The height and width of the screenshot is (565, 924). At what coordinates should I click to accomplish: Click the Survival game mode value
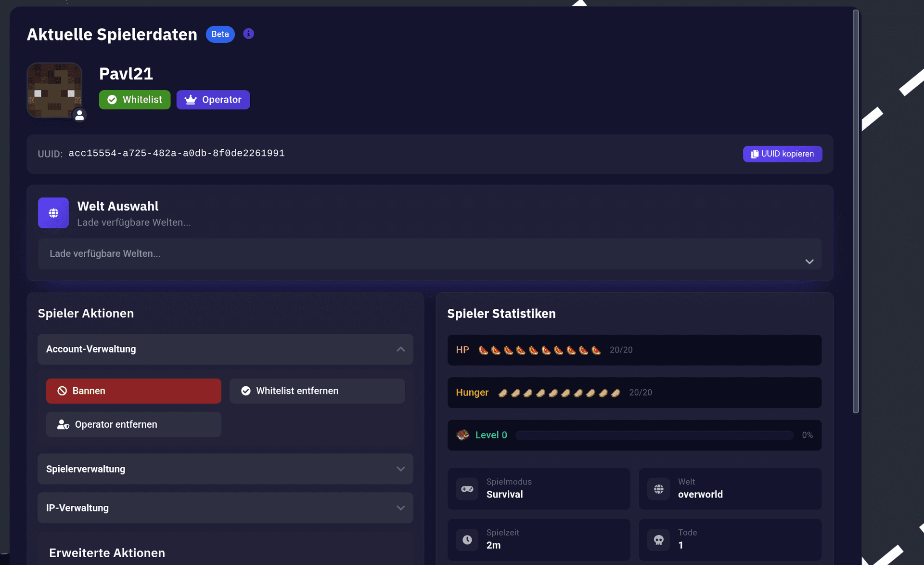(x=505, y=495)
